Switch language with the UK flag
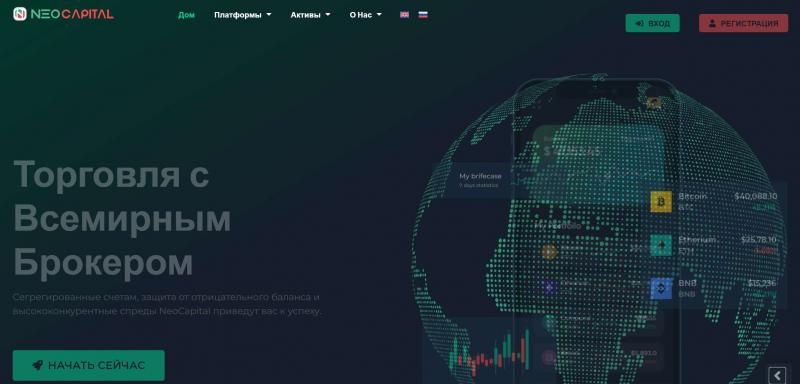Viewport: 800px width, 384px height. coord(404,15)
